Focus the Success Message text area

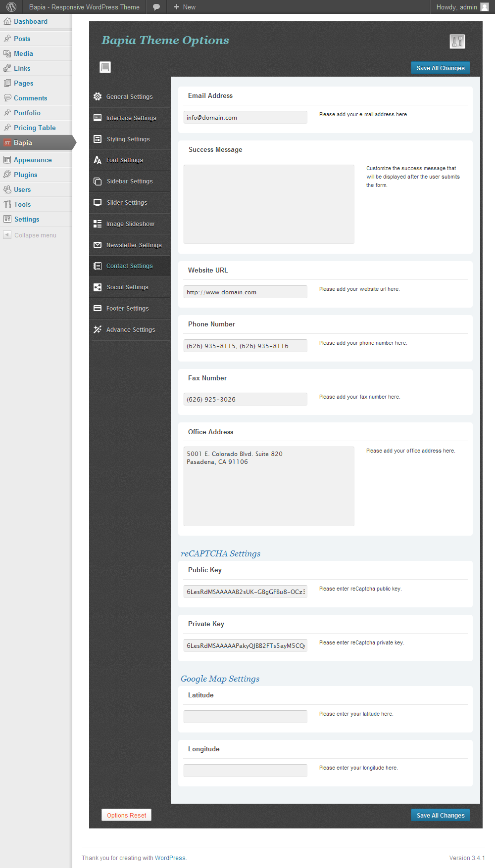pos(269,204)
